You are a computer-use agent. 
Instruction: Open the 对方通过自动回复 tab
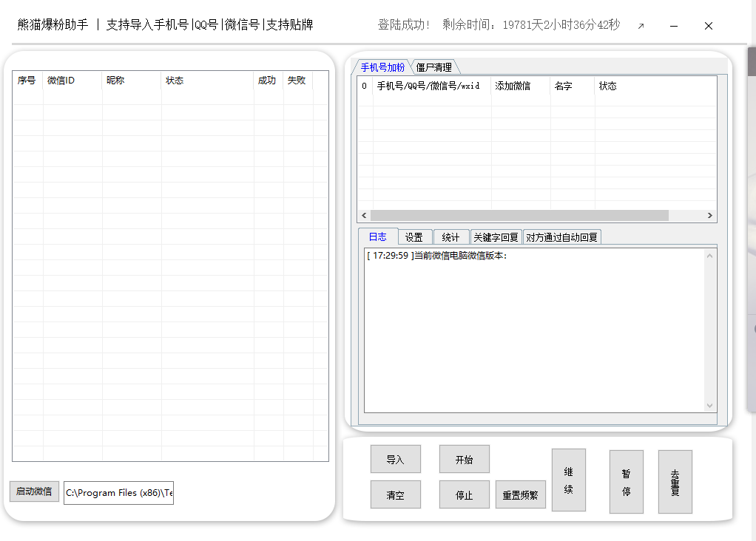click(x=561, y=237)
